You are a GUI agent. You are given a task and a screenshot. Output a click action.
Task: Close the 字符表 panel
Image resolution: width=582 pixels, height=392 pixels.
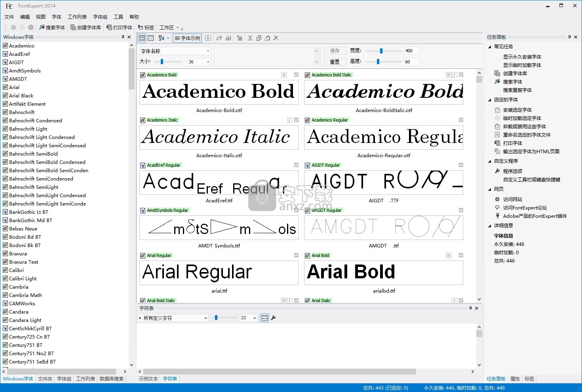[x=477, y=308]
